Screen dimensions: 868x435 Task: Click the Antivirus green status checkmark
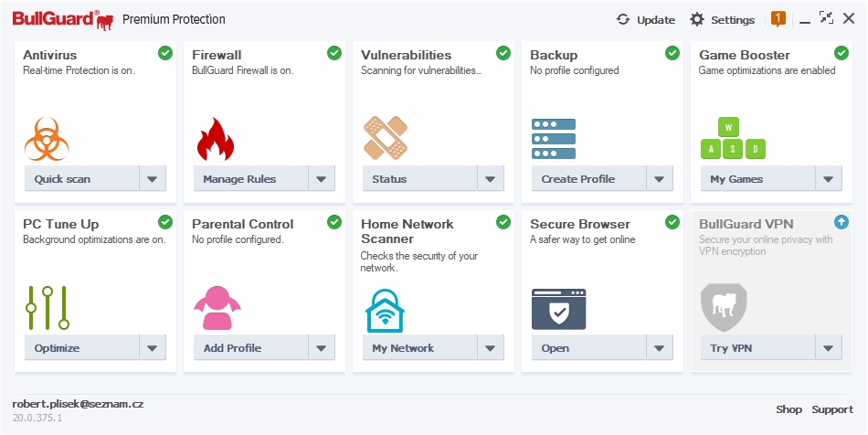coord(165,53)
